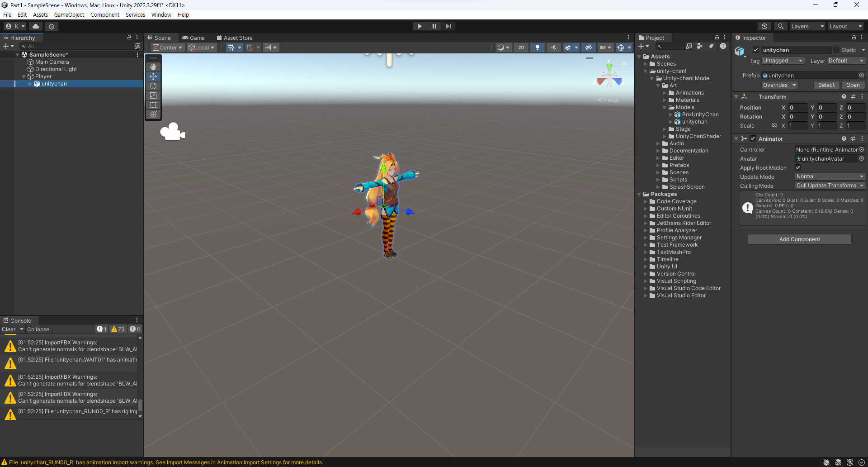Screen dimensions: 868x467
Task: Open the Layout dropdown
Action: point(846,26)
